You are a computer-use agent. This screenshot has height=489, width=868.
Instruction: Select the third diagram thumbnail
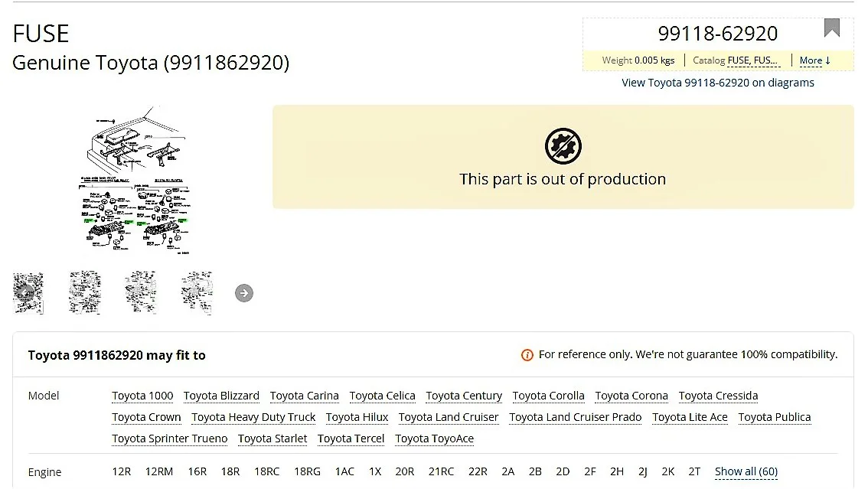(x=141, y=292)
